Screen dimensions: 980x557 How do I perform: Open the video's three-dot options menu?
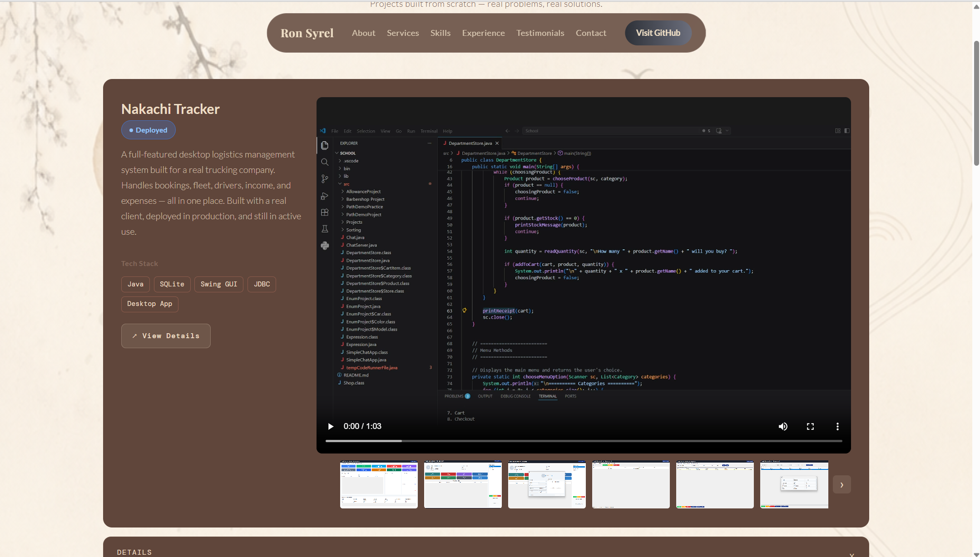(x=837, y=426)
